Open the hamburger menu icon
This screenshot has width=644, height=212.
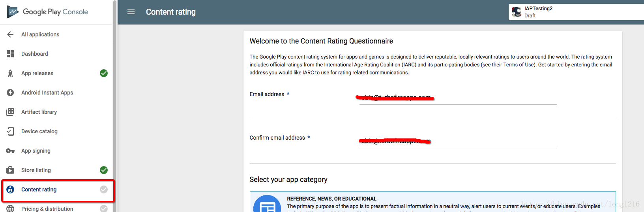(131, 12)
